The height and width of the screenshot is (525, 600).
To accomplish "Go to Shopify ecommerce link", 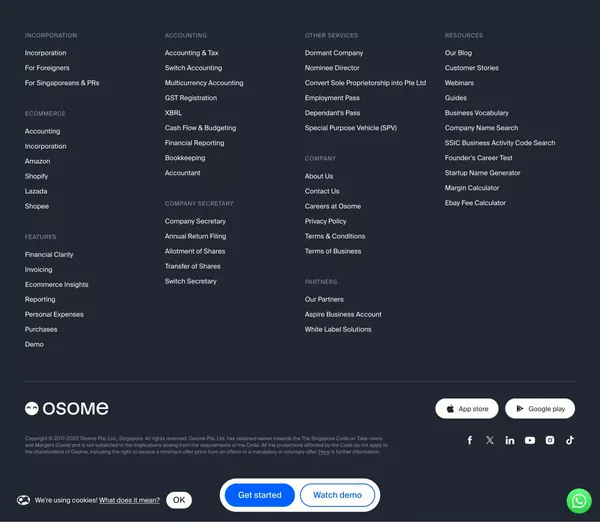I will [36, 176].
